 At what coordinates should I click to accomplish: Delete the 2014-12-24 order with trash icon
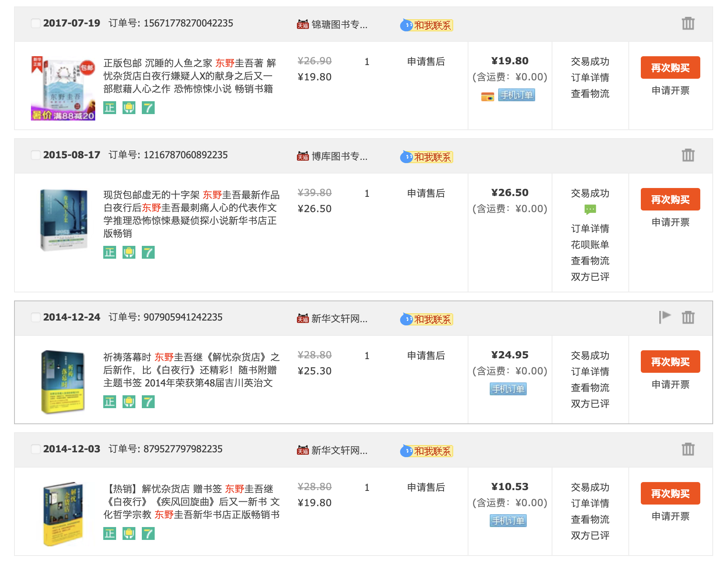click(688, 317)
